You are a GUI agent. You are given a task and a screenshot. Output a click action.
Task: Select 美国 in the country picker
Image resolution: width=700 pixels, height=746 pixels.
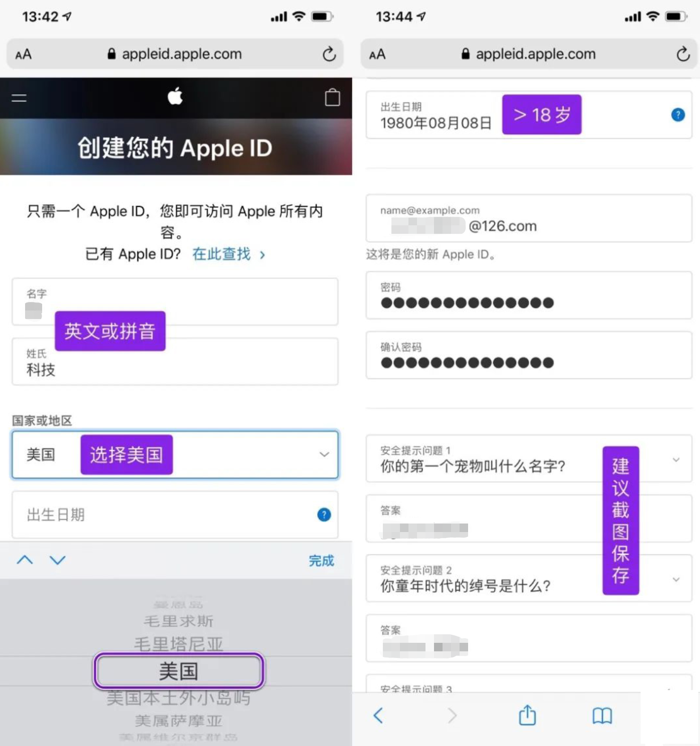click(x=178, y=671)
